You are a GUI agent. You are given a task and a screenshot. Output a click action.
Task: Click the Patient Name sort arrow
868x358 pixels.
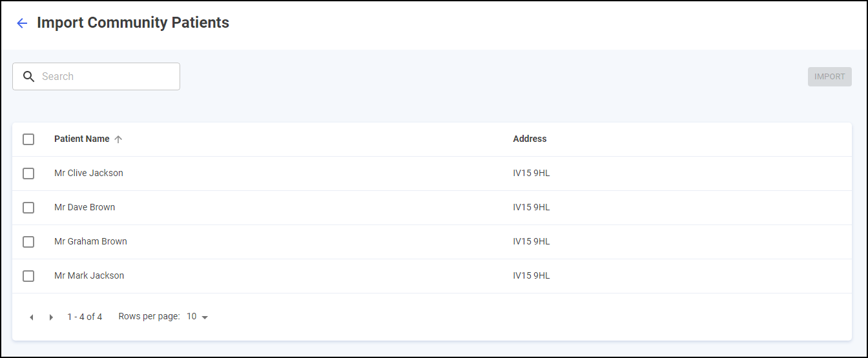pyautogui.click(x=118, y=139)
